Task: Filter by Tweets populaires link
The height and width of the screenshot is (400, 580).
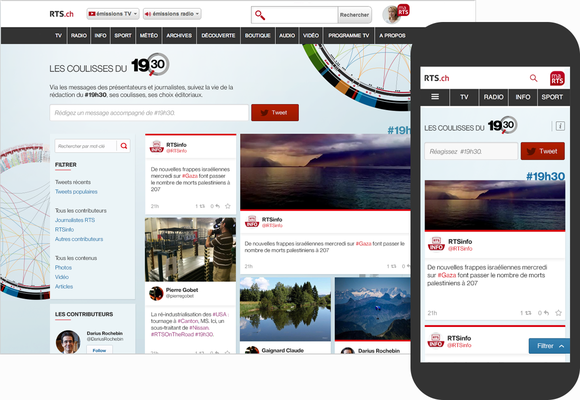Action: 76,192
